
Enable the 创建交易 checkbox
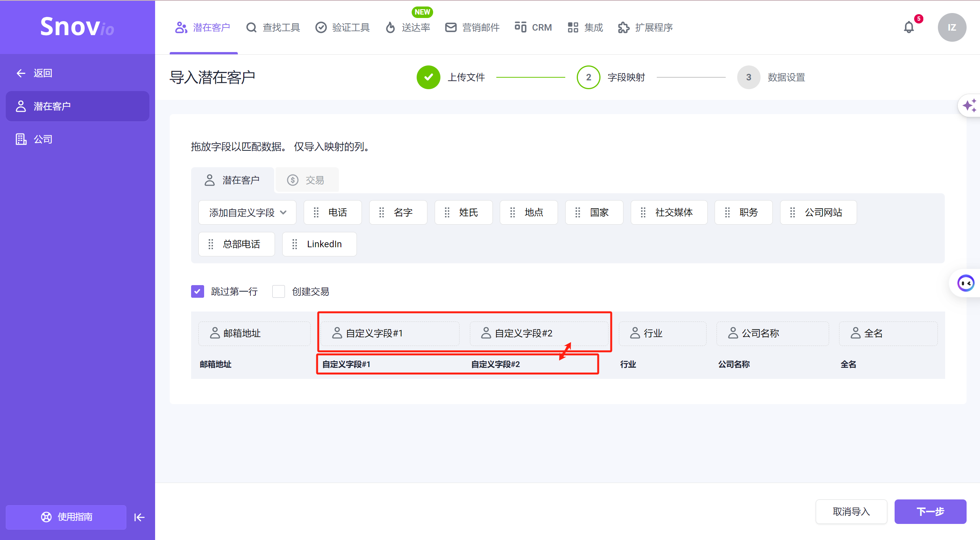[x=278, y=291]
